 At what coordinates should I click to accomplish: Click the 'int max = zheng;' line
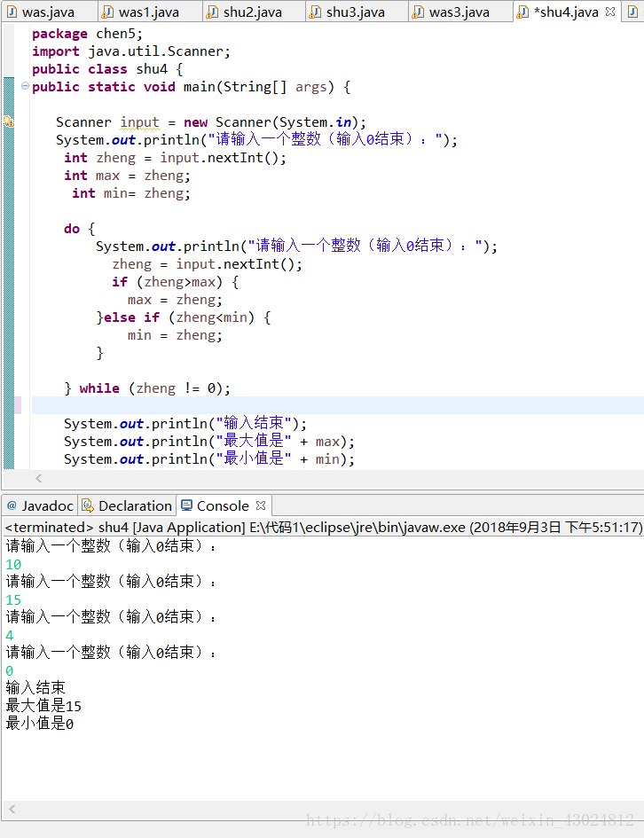(x=127, y=176)
